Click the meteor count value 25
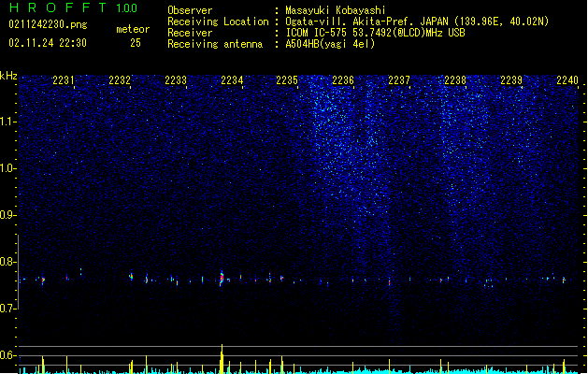This screenshot has height=374, width=588. click(x=136, y=43)
